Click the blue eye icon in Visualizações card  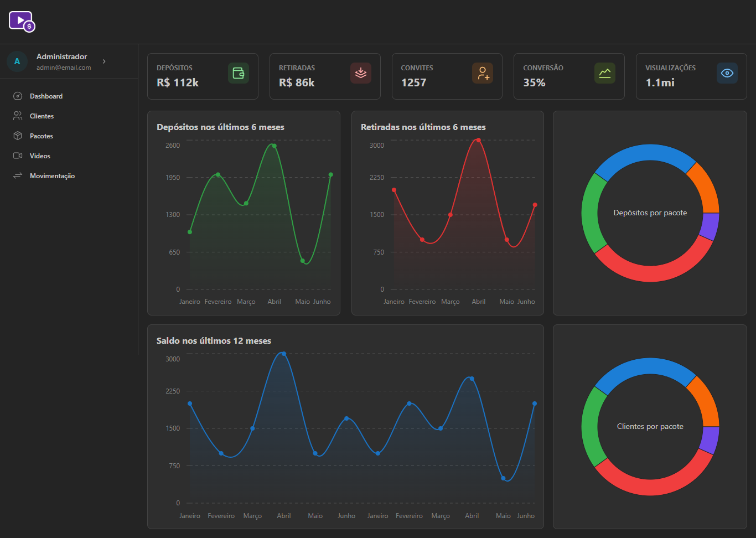727,73
